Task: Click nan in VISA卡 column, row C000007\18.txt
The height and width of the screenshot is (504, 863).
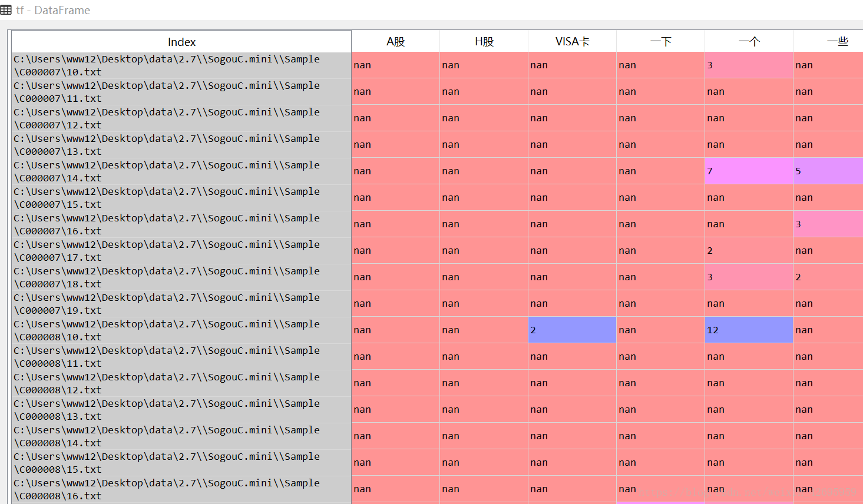Action: click(x=573, y=277)
